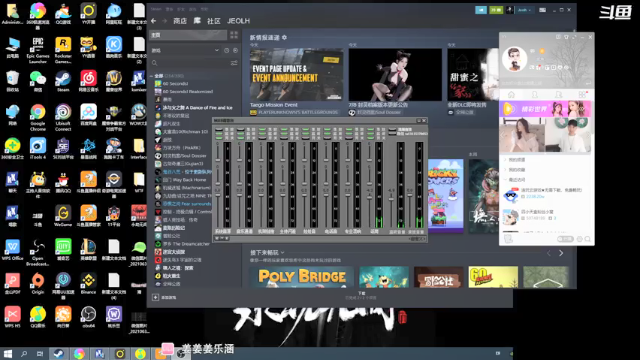Open the Administrator folder desktop icon
Image resolution: width=640 pixels, height=360 pixels.
12,14
